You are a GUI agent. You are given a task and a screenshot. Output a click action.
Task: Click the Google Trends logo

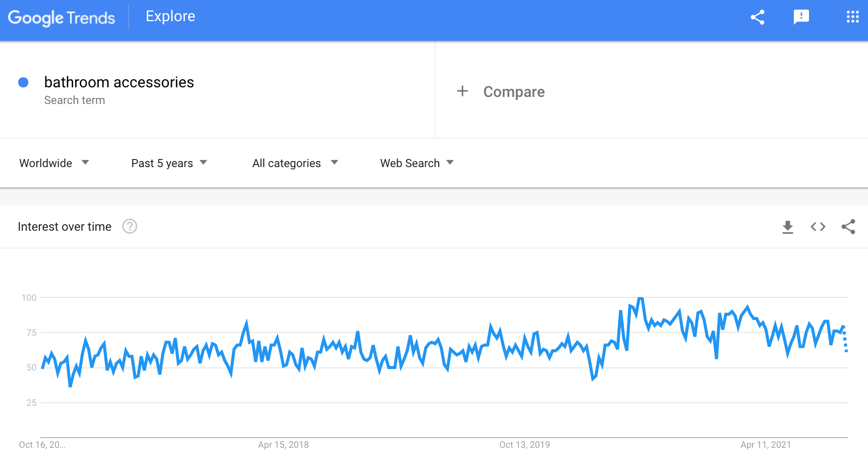[62, 18]
